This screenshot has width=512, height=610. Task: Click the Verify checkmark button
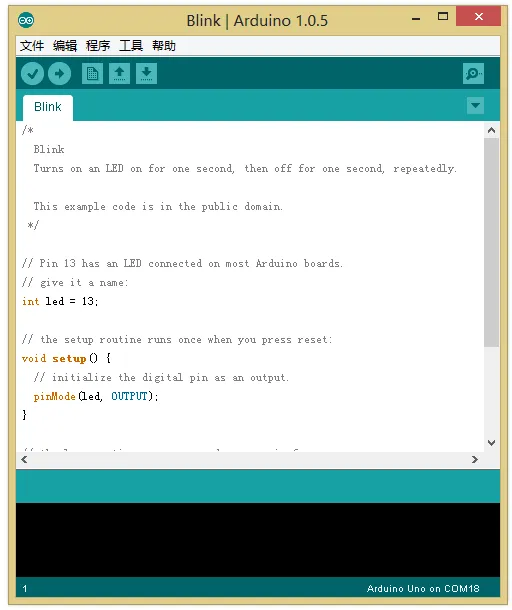tap(32, 74)
